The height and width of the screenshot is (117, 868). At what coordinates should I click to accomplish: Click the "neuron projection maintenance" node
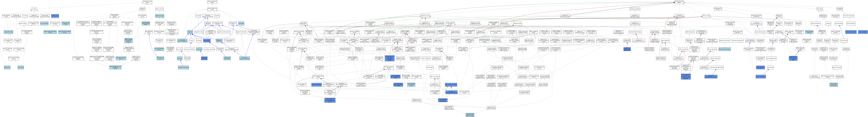pyautogui.click(x=761, y=68)
